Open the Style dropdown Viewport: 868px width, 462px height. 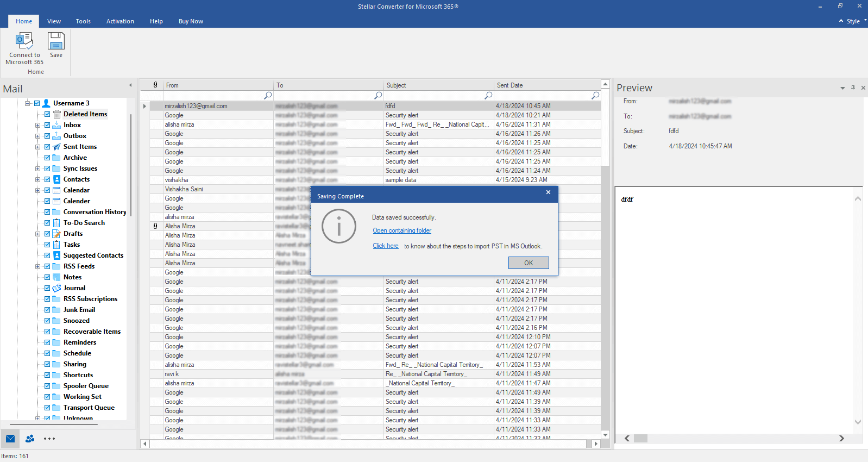(853, 21)
